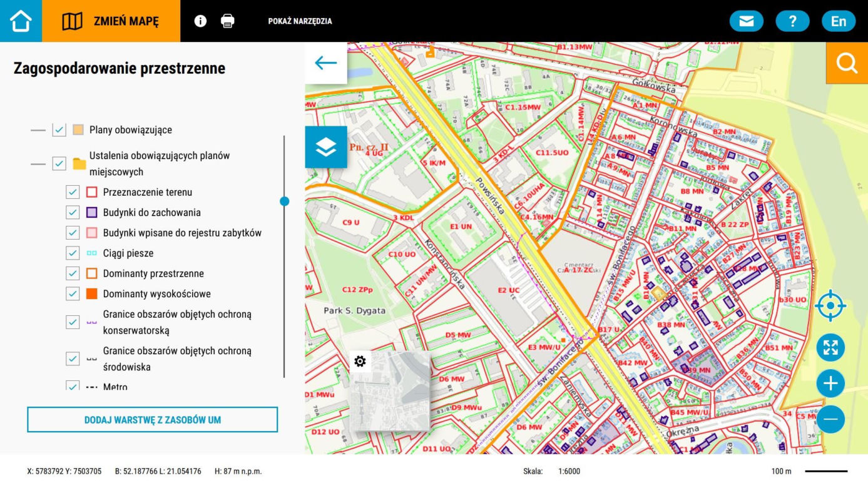This screenshot has width=868, height=488.
Task: Click the X Y coordinates readout
Action: pyautogui.click(x=64, y=472)
